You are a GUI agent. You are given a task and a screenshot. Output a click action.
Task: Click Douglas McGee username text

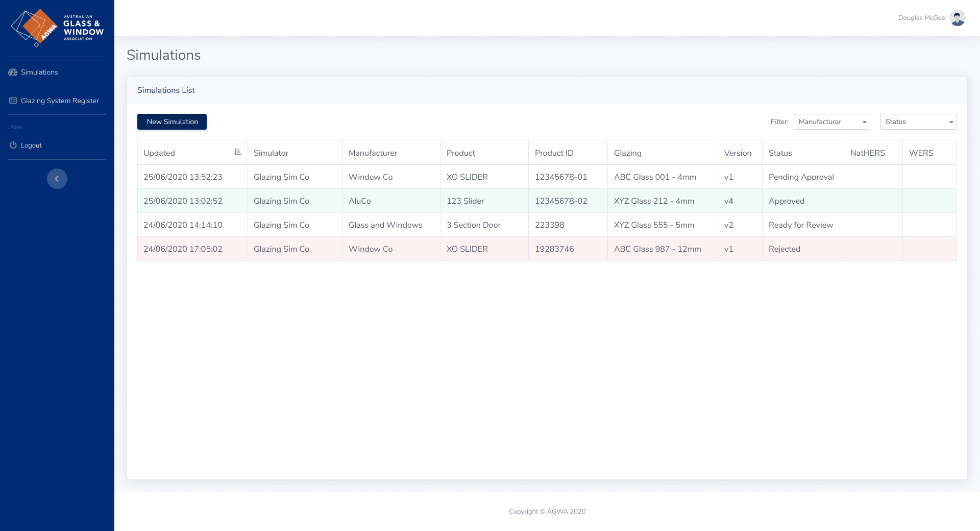tap(921, 17)
